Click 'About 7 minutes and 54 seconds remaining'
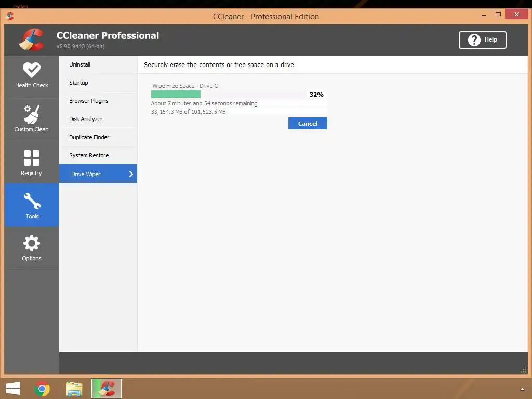The height and width of the screenshot is (399, 532). tap(204, 103)
